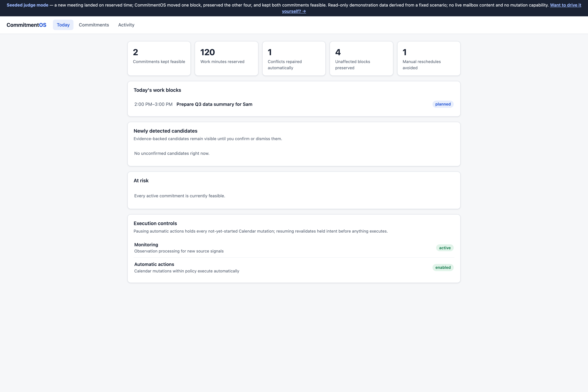588x392 pixels.
Task: Open the Activity tab
Action: 126,25
